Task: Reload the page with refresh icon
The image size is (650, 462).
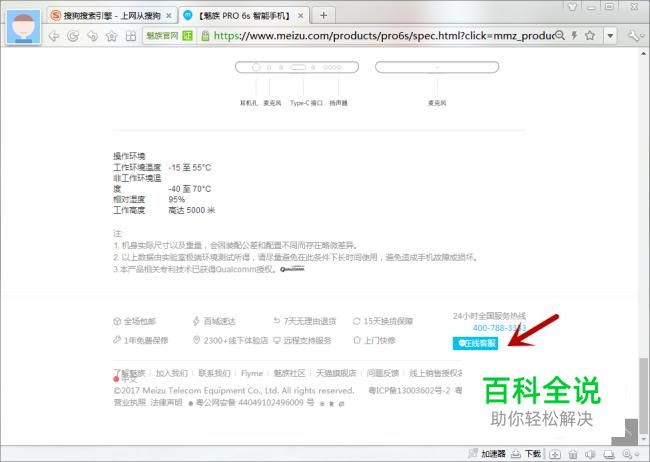Action: 73,36
